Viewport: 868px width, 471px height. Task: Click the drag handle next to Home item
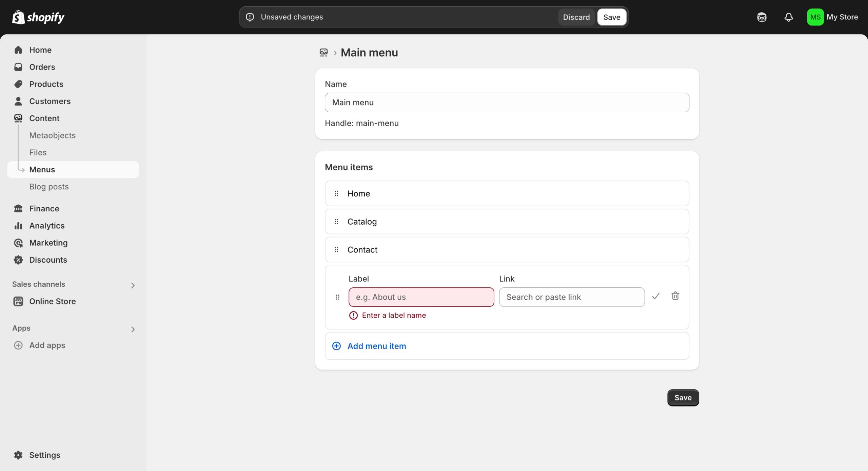pyautogui.click(x=336, y=193)
